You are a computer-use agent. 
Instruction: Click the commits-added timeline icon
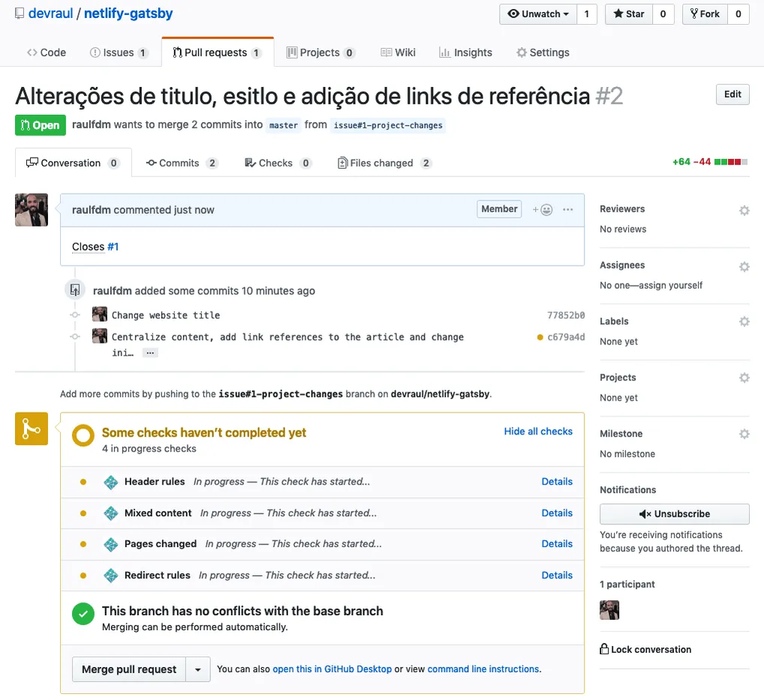75,290
